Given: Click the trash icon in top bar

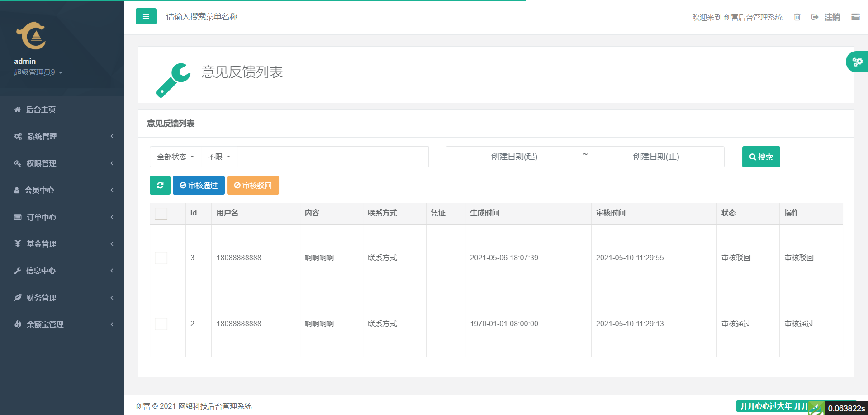Looking at the screenshot, I should pos(797,17).
